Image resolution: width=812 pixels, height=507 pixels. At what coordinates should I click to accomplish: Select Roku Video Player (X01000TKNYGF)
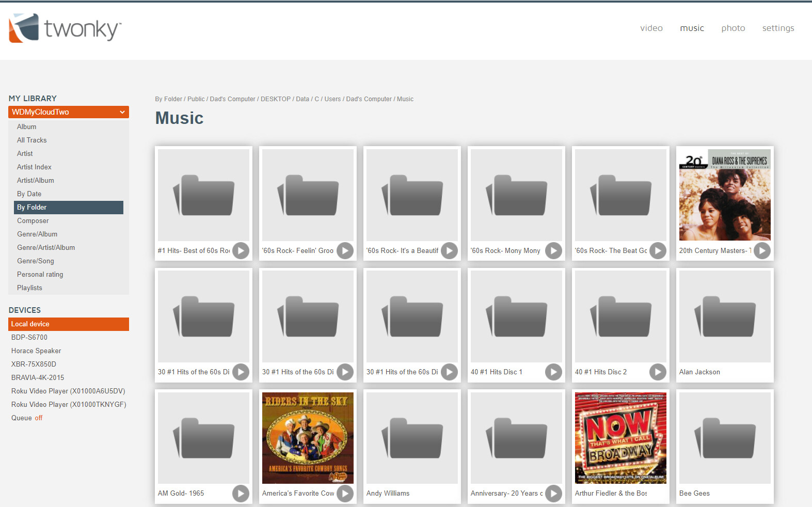tap(69, 405)
